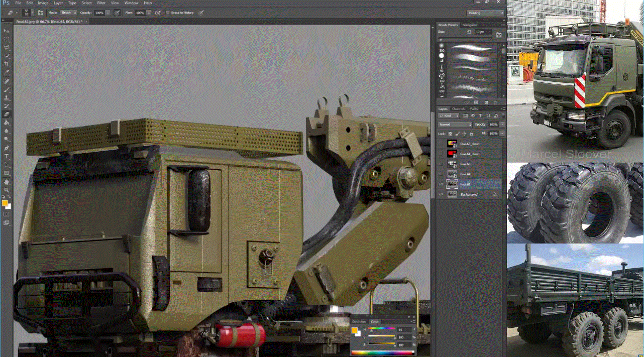Viewport: 644px width, 357px height.
Task: Open the Flow slider dropdown
Action: coord(149,12)
